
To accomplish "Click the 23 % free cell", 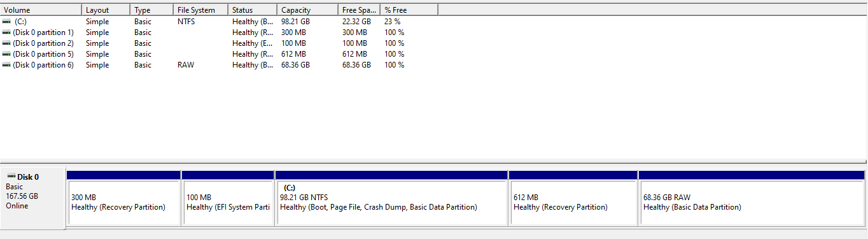I will click(392, 22).
